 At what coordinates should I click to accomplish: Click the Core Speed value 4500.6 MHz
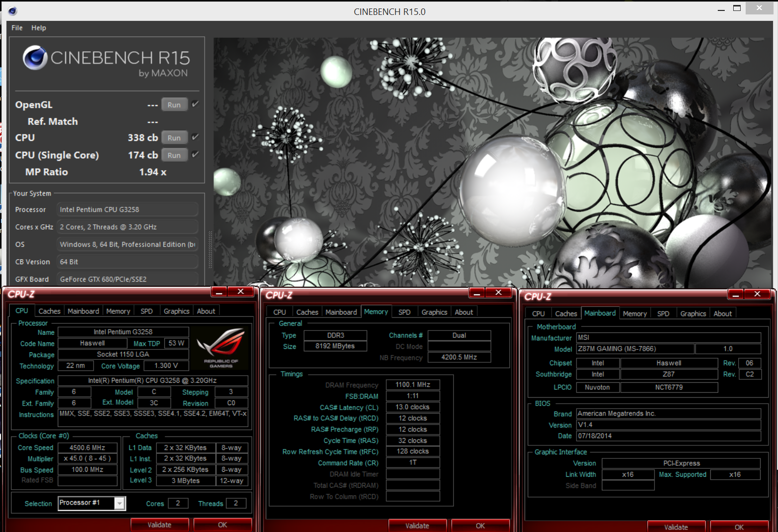click(x=88, y=447)
